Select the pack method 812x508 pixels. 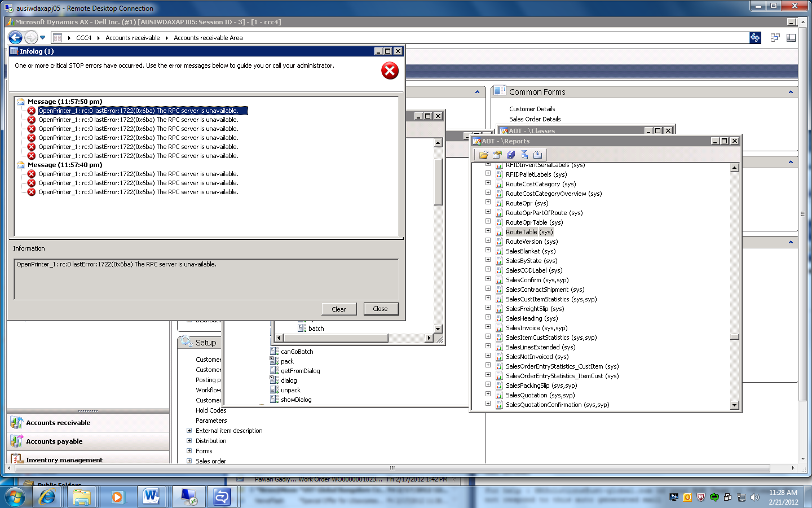point(287,361)
